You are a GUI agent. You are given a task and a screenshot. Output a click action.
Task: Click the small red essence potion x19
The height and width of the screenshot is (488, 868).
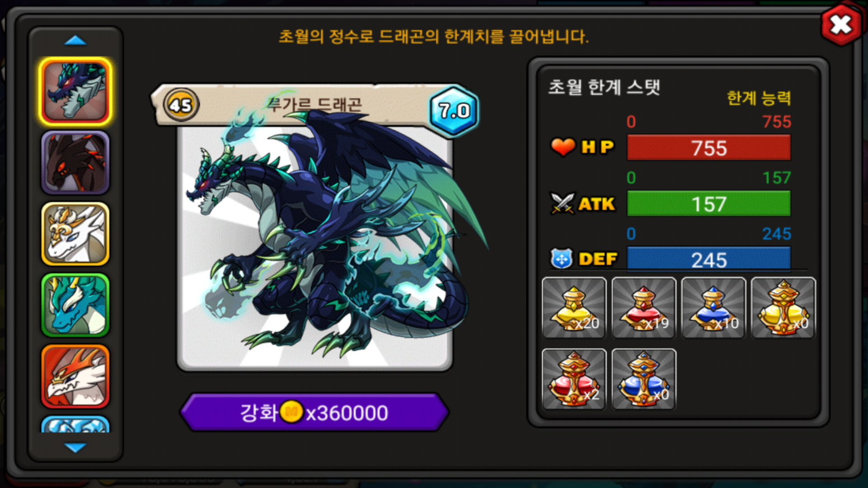pos(644,308)
